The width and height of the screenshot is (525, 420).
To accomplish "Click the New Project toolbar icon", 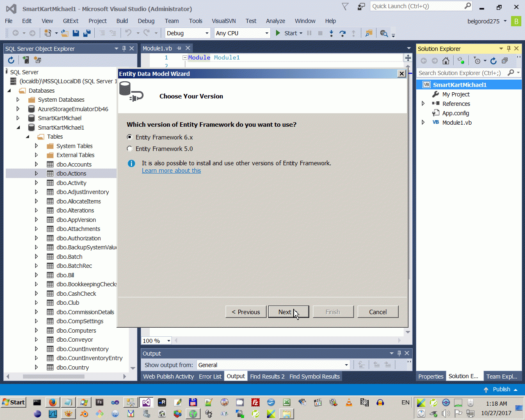I will (x=48, y=33).
